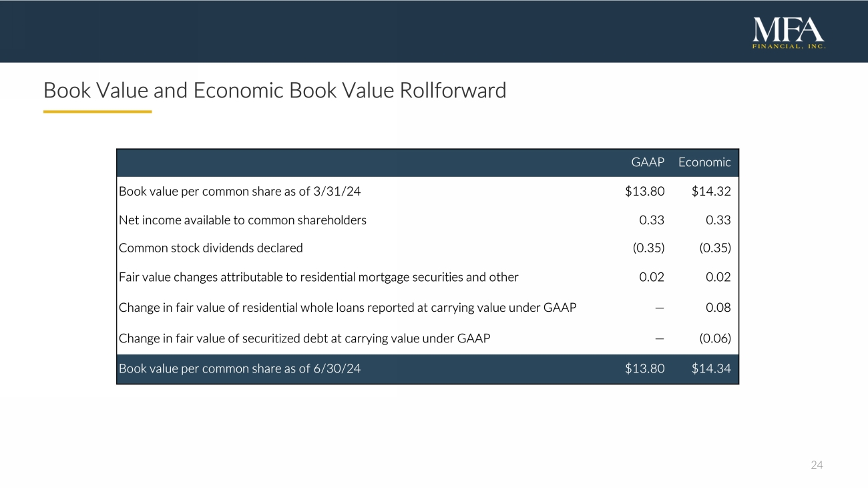Click the MFA Financial logo

[x=789, y=33]
